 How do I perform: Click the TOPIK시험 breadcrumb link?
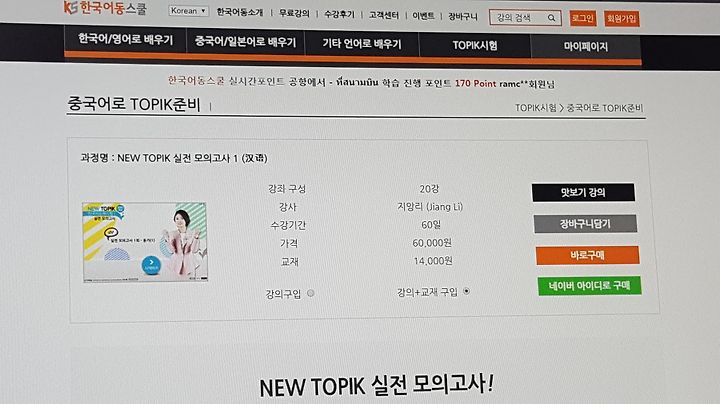[535, 107]
